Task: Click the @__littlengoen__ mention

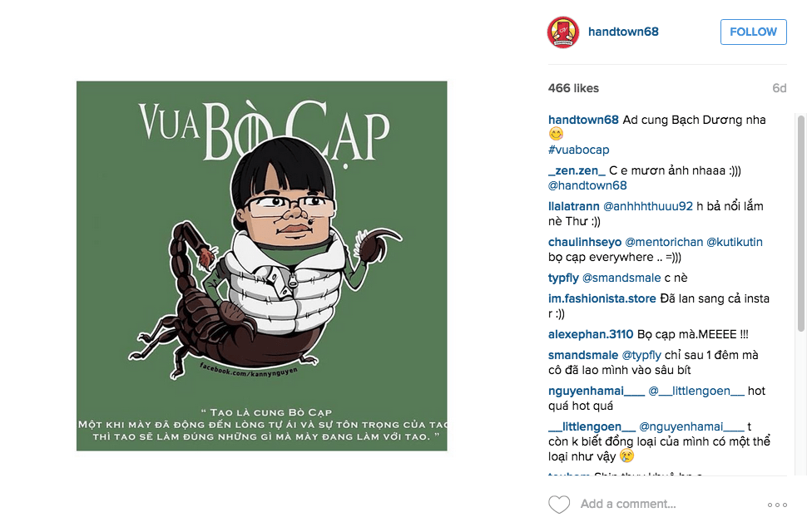Action: coord(696,392)
